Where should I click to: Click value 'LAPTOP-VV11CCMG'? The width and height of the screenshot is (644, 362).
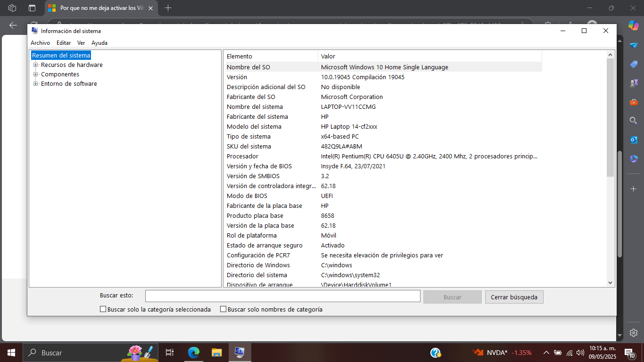(348, 107)
